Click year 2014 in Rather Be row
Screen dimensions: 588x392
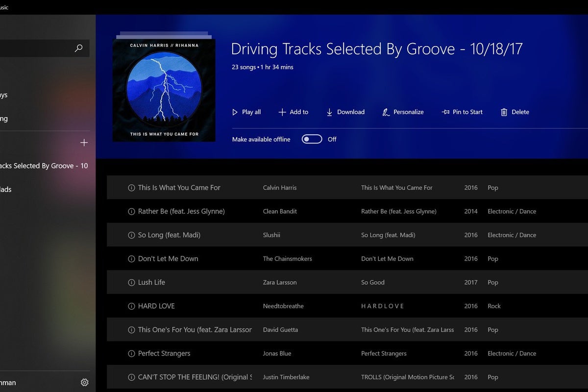(471, 212)
